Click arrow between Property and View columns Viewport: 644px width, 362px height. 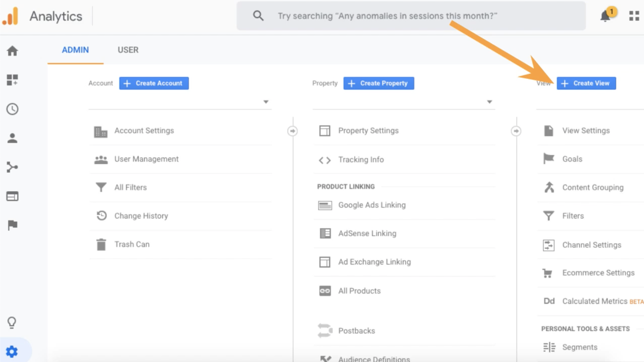516,131
